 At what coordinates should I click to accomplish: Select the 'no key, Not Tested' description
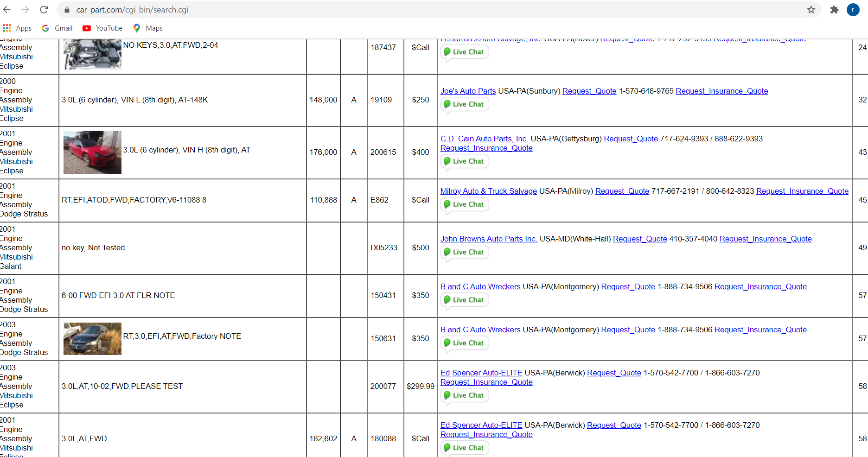[x=93, y=248]
